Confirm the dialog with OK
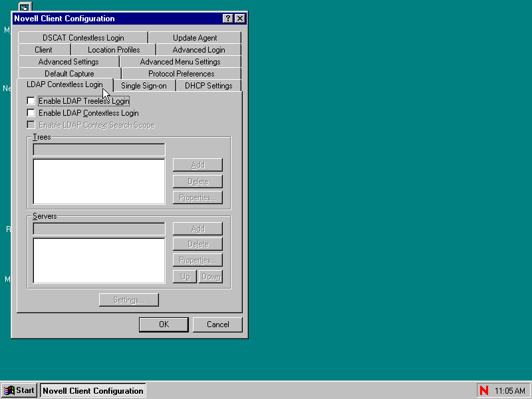Image resolution: width=532 pixels, height=399 pixels. point(164,325)
